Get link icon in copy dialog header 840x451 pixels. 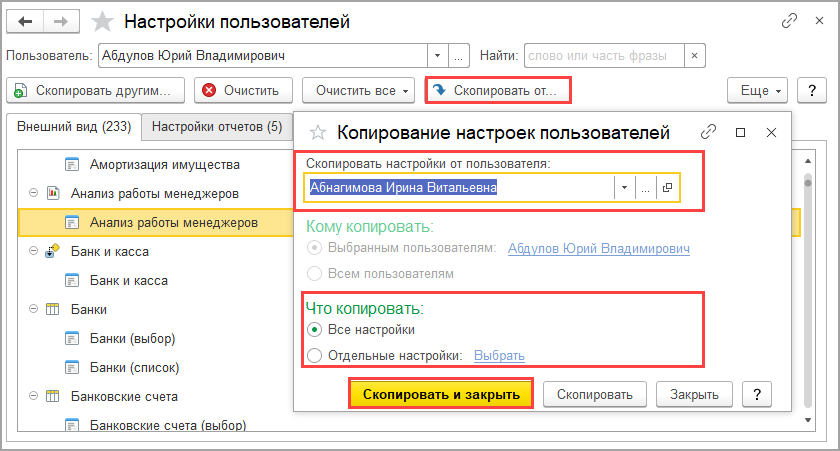click(x=708, y=132)
